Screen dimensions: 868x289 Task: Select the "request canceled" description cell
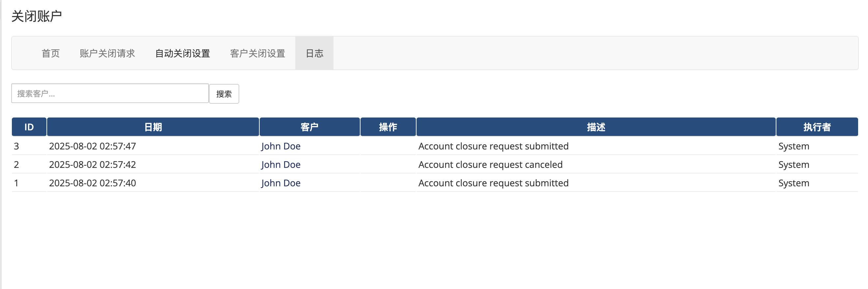(x=490, y=165)
